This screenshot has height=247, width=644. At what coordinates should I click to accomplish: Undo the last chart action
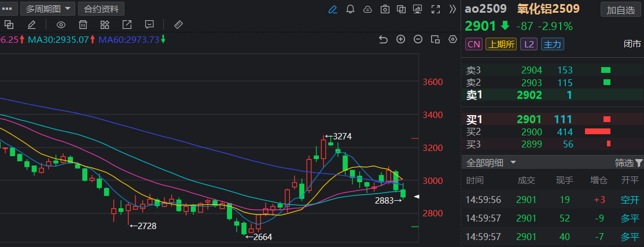click(382, 39)
